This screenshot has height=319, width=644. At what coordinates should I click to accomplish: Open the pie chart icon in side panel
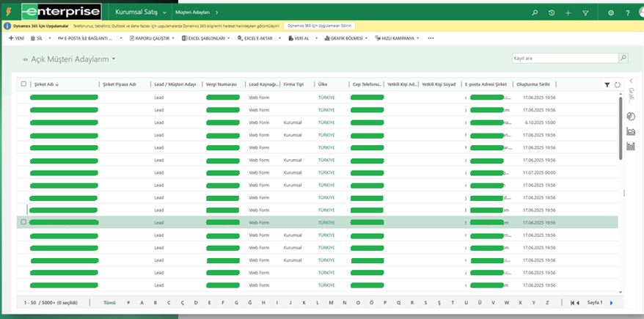(x=631, y=117)
